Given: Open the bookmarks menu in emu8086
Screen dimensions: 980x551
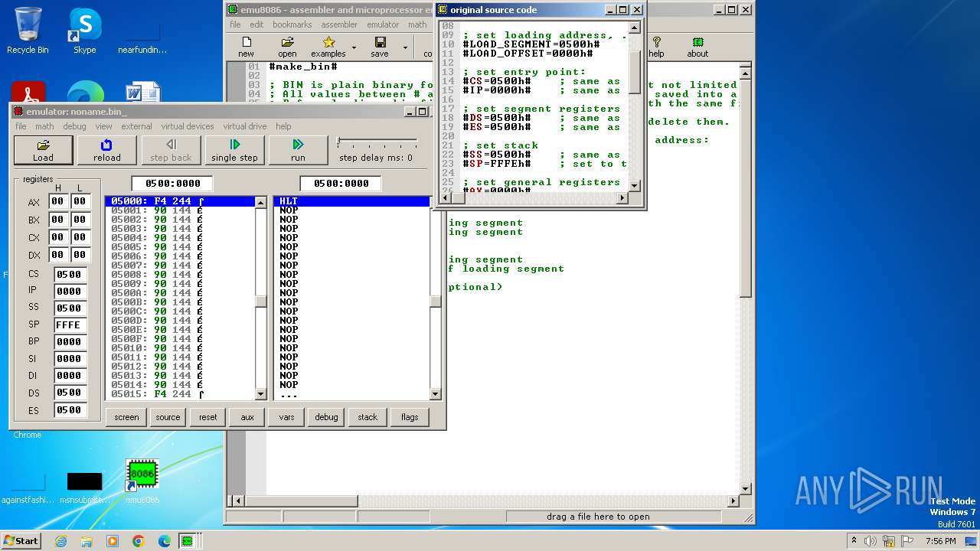Looking at the screenshot, I should coord(292,24).
